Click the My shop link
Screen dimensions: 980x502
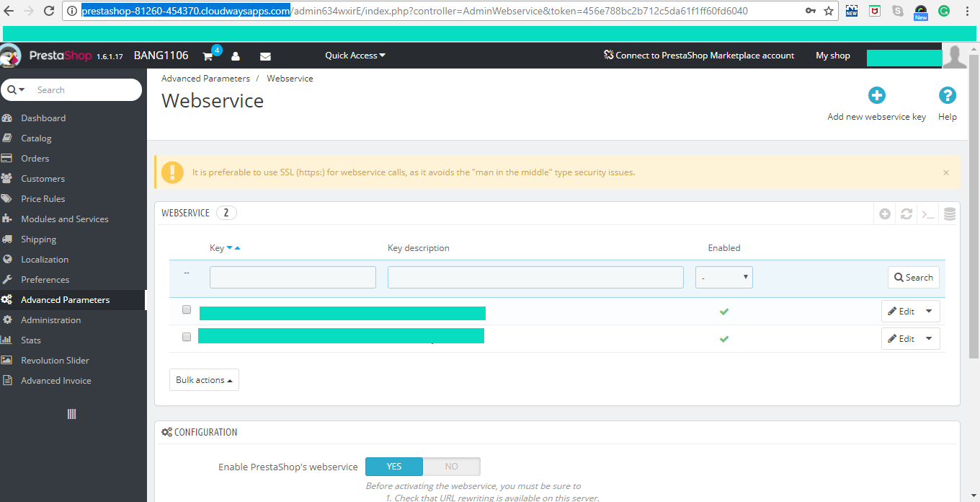point(833,56)
